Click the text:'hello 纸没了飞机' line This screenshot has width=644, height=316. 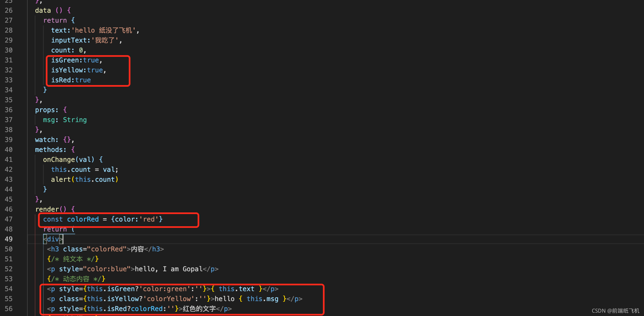95,30
